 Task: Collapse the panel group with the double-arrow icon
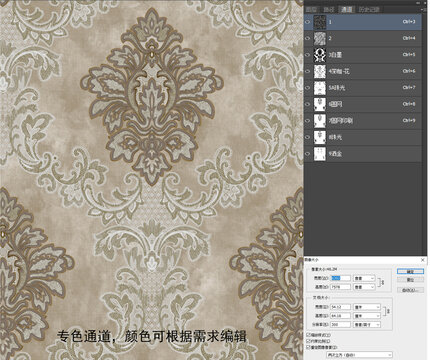(418, 3)
